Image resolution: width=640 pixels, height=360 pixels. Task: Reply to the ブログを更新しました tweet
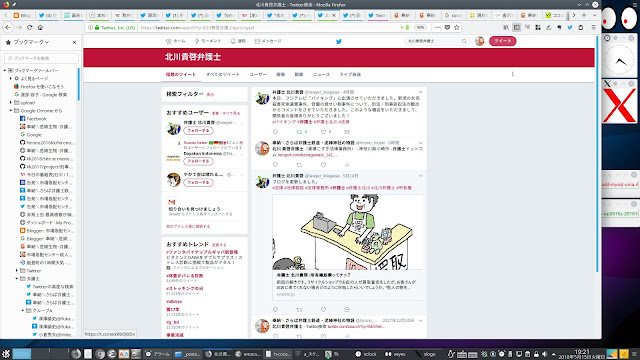(275, 309)
